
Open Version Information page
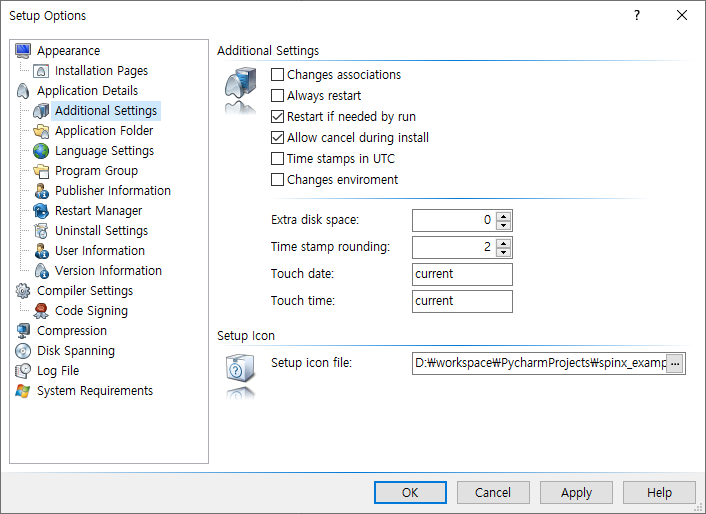click(x=108, y=271)
